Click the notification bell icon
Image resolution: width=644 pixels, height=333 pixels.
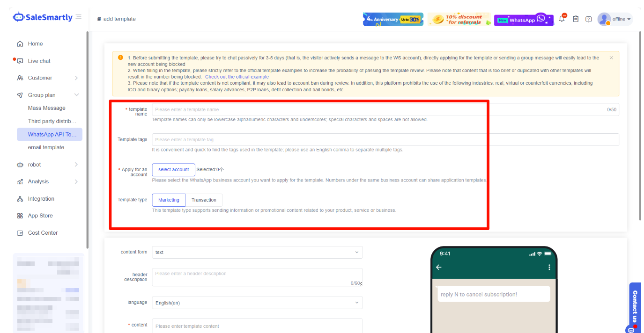click(562, 19)
